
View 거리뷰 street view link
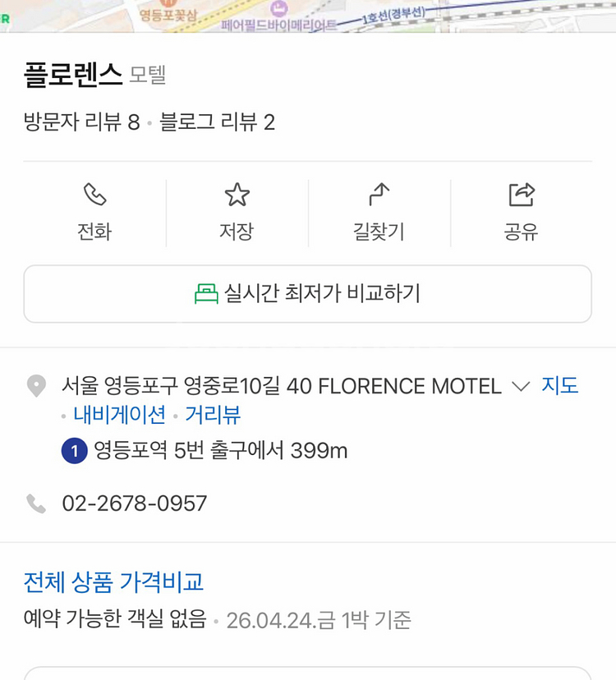(x=213, y=415)
